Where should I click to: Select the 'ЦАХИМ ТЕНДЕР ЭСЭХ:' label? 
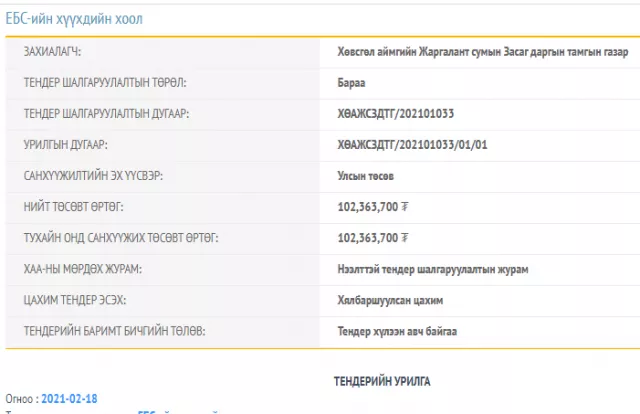coord(75,300)
